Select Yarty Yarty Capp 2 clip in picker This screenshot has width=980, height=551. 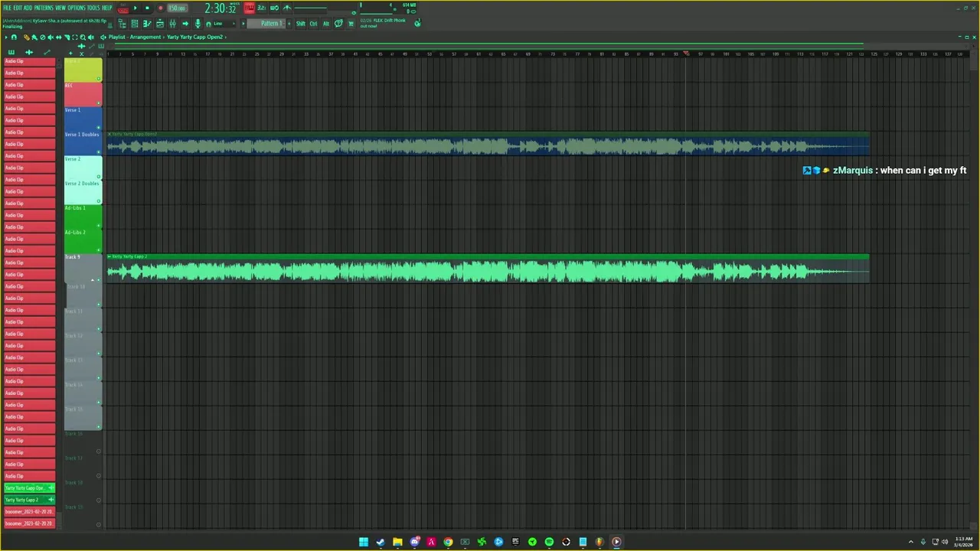point(29,500)
